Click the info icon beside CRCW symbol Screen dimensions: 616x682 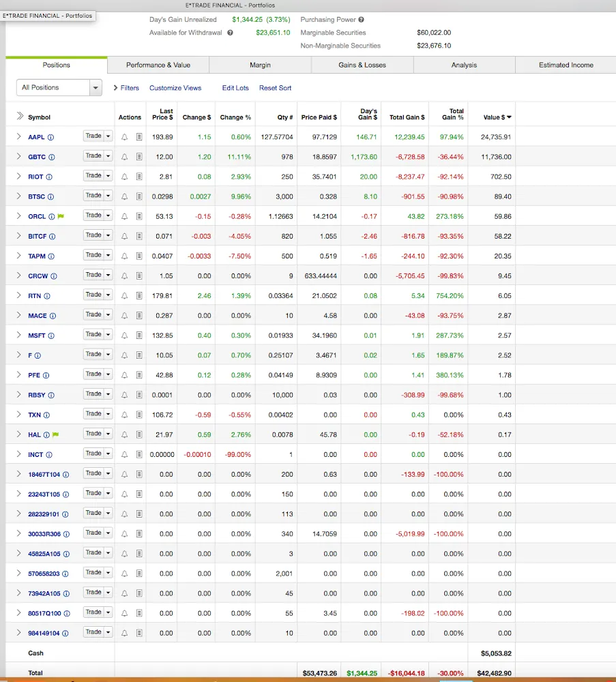[x=53, y=276]
